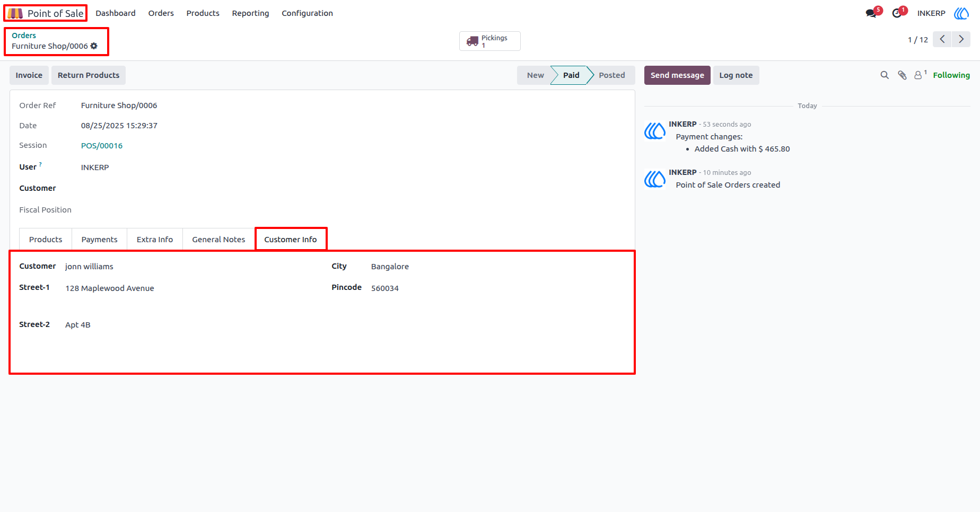Open the Point of Sale app icon
The height and width of the screenshot is (512, 980).
click(x=15, y=13)
